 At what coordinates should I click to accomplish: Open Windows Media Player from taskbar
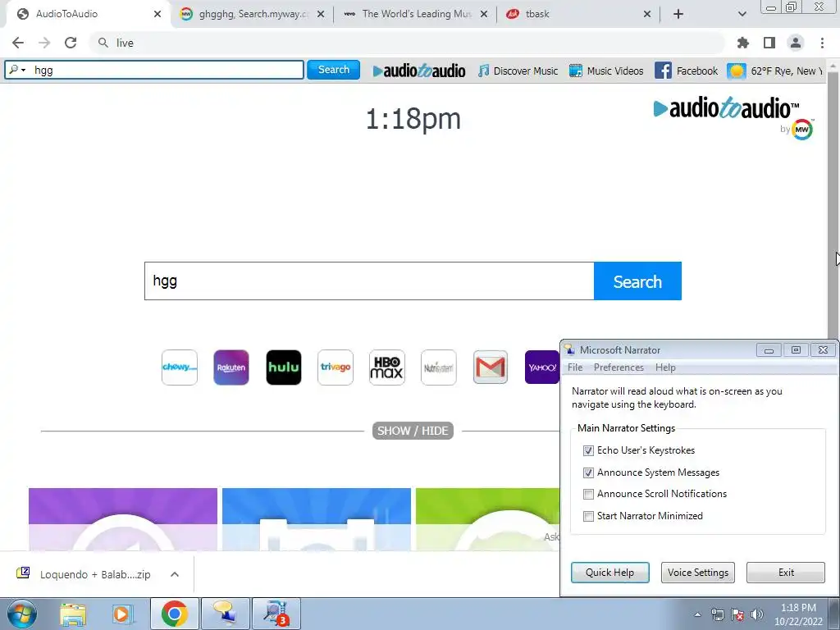coord(121,614)
